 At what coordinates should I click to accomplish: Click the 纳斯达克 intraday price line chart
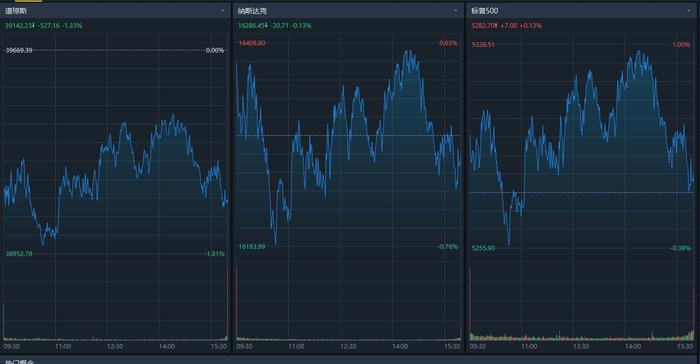coord(348,147)
